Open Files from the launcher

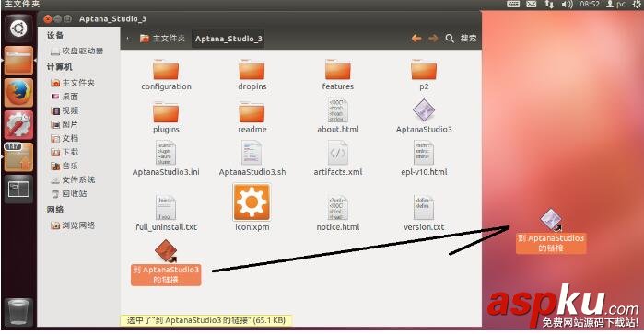(18, 61)
